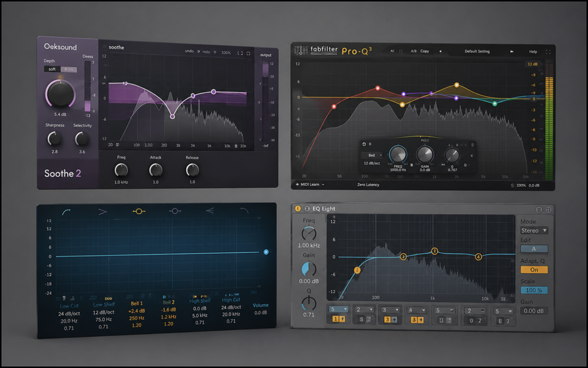The height and width of the screenshot is (368, 588).
Task: Open the Stereo mode dropdown
Action: 534,231
